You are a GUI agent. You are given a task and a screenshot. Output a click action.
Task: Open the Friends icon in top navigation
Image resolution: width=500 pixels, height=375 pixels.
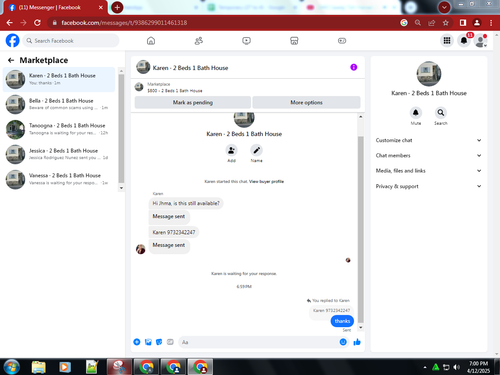[199, 41]
